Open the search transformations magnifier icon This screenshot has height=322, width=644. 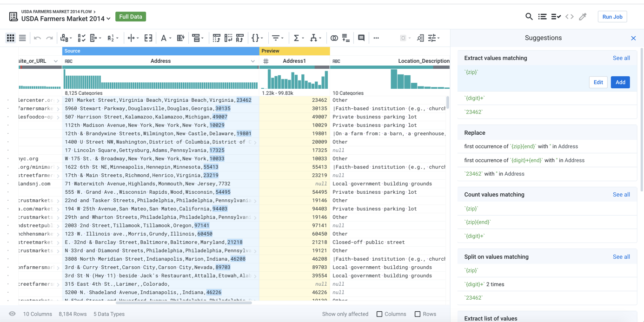pyautogui.click(x=529, y=17)
